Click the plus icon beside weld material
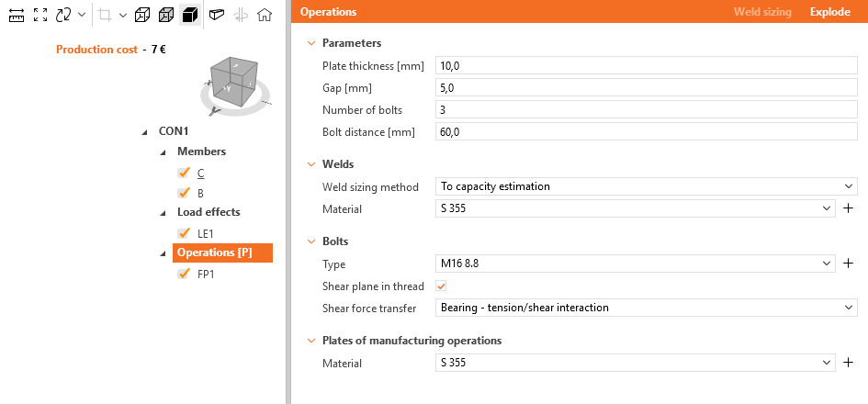This screenshot has height=404, width=868. pyautogui.click(x=849, y=209)
